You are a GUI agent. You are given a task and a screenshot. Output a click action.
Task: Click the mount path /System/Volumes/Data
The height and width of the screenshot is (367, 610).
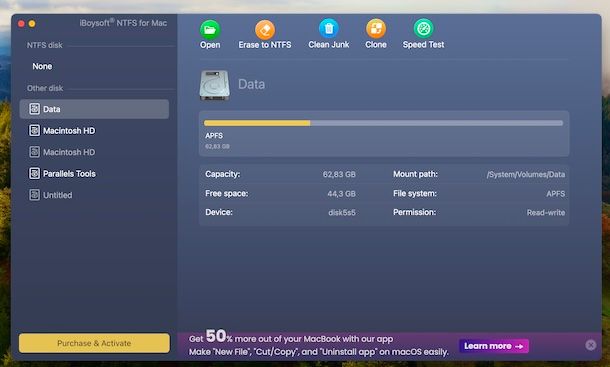526,174
